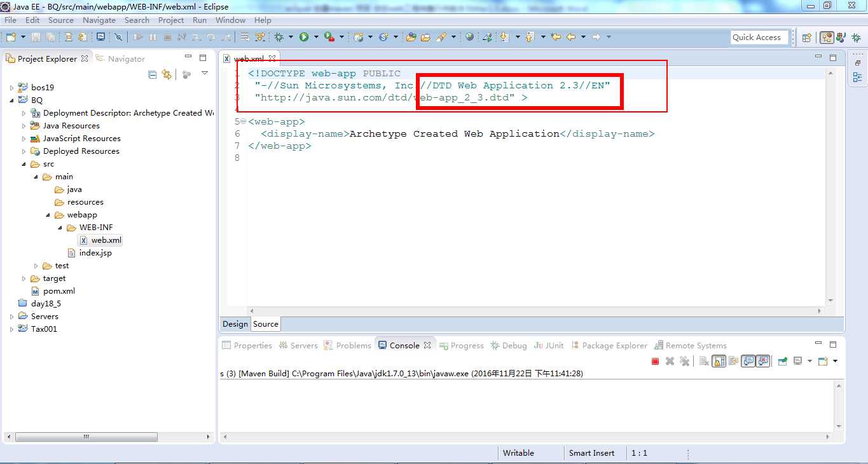
Task: Switch to the Debug perspective icon
Action: pos(857,38)
